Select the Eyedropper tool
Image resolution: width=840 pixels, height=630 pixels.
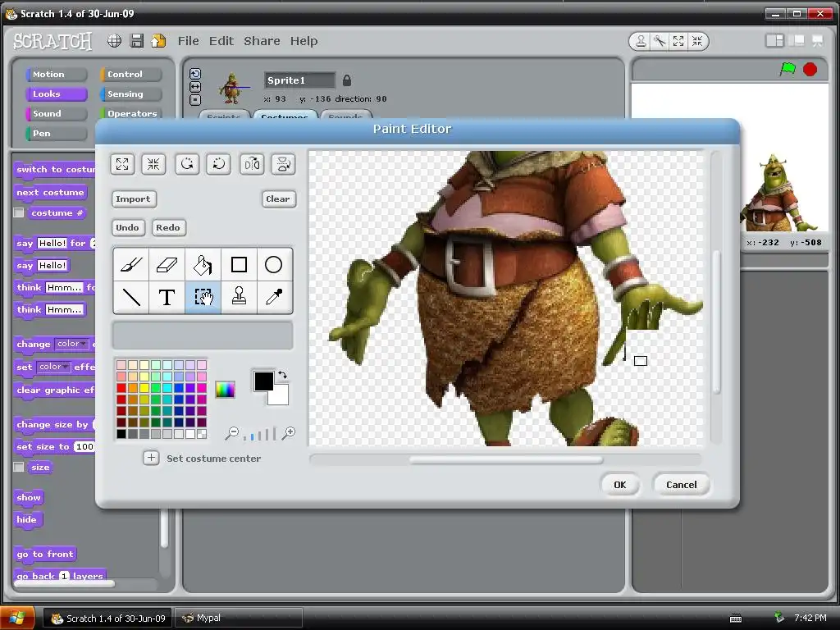point(274,297)
